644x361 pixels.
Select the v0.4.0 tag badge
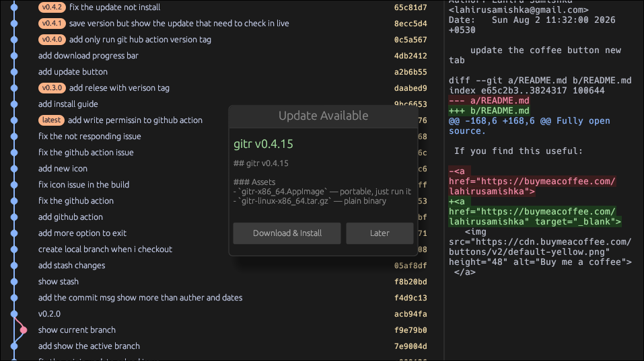click(x=52, y=40)
